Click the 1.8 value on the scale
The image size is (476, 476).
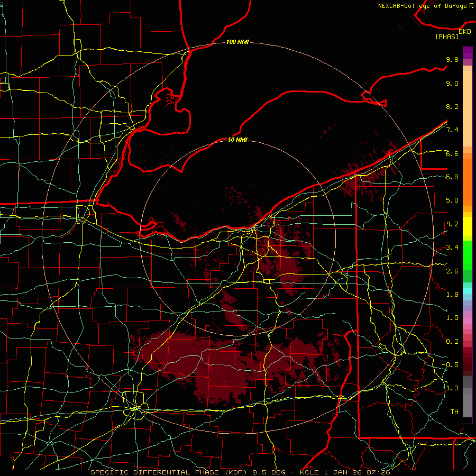tap(452, 295)
